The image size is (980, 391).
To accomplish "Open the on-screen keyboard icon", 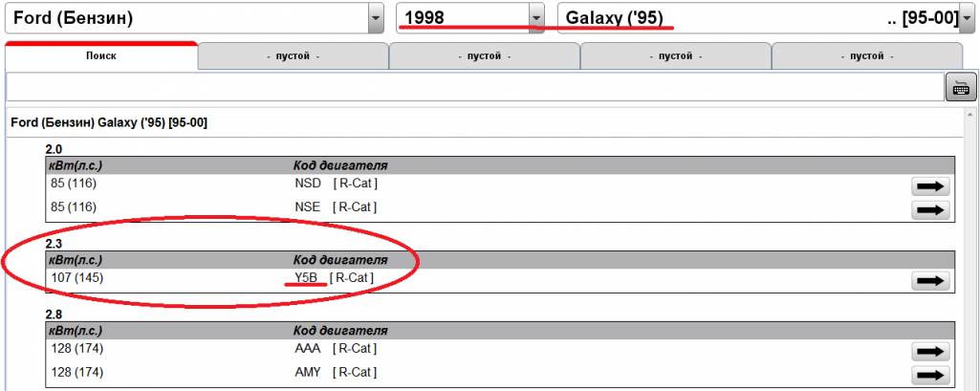I will tap(959, 87).
